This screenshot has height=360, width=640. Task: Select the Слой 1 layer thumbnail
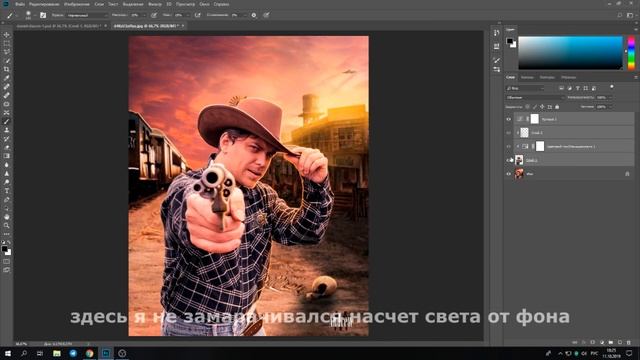click(x=519, y=160)
